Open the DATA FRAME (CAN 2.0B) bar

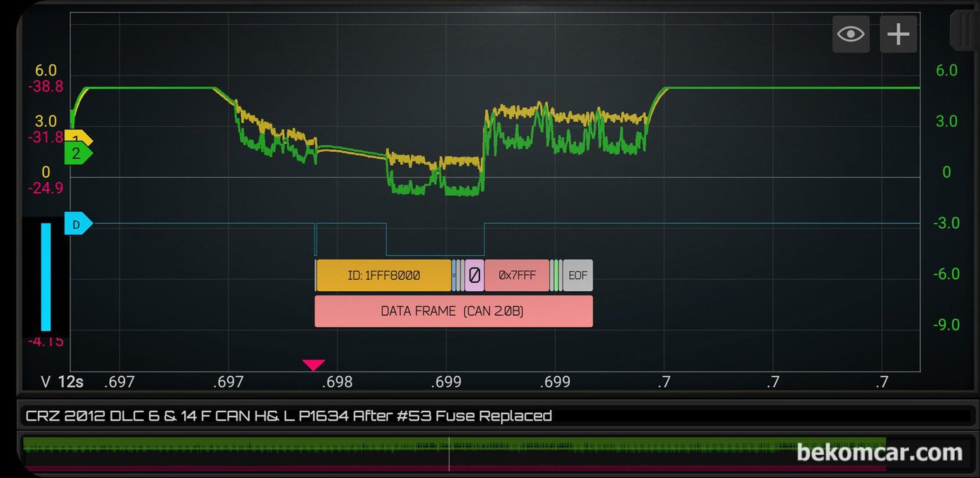(454, 311)
